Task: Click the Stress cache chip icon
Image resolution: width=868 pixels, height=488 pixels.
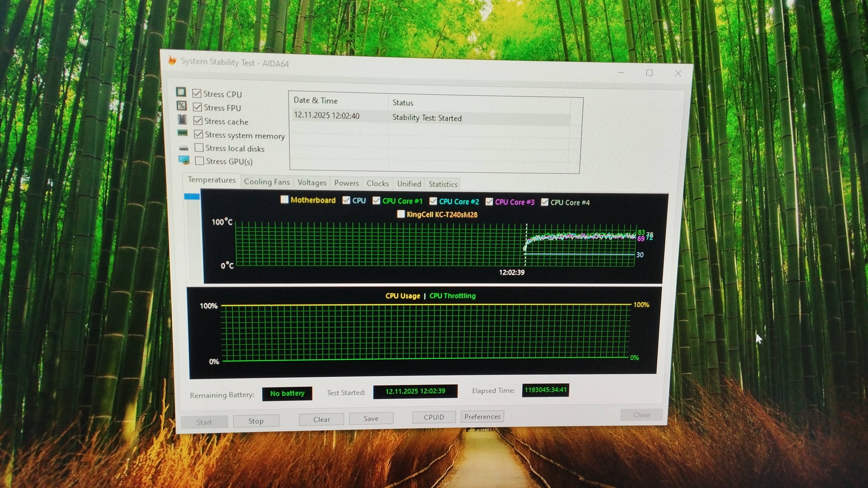Action: click(x=182, y=119)
